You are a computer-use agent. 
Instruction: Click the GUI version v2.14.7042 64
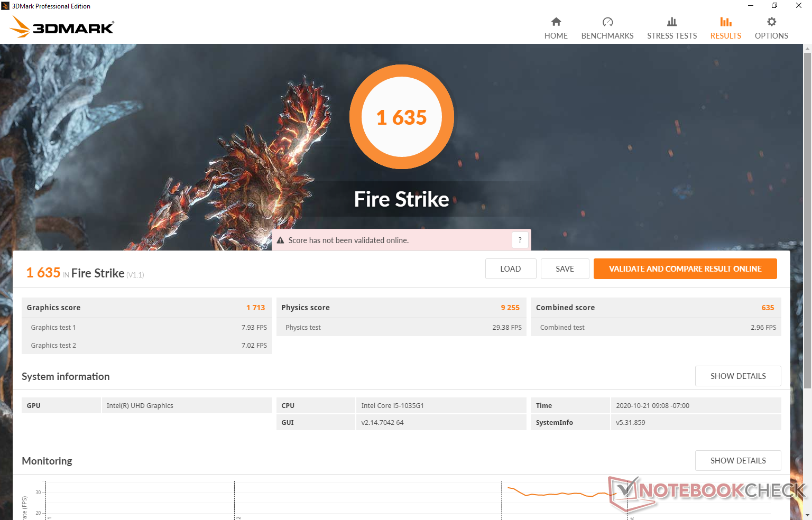pyautogui.click(x=382, y=422)
